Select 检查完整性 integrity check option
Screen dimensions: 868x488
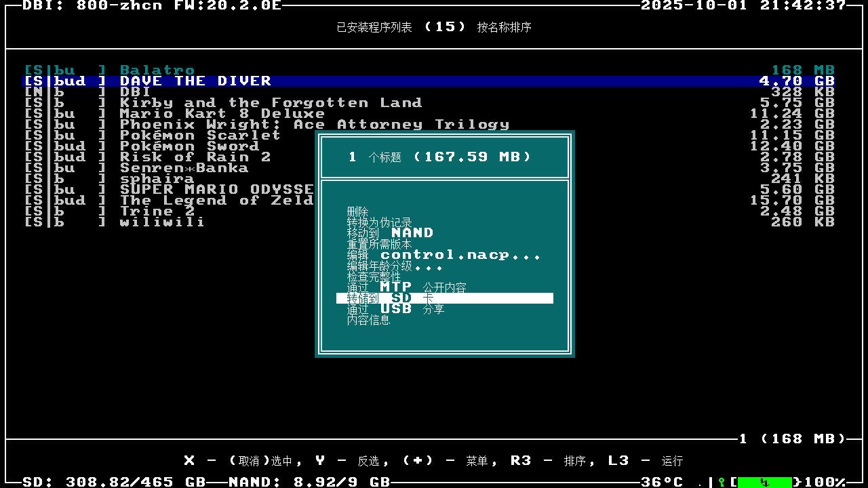point(374,277)
